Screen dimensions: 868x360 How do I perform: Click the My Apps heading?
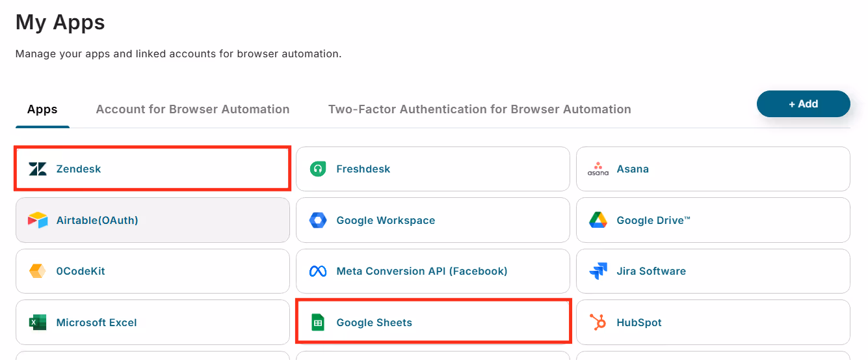pyautogui.click(x=60, y=23)
